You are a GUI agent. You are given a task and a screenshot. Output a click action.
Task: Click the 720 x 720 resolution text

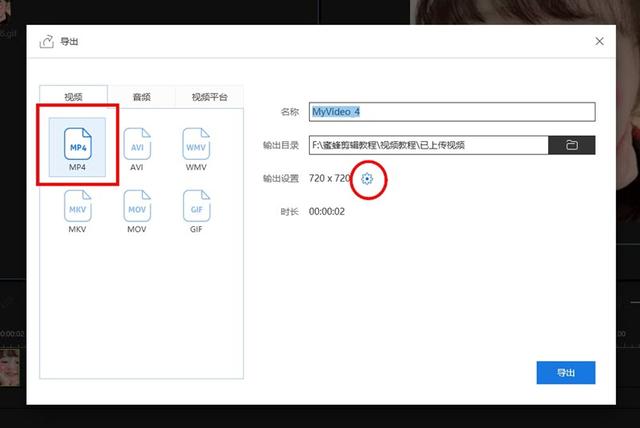pyautogui.click(x=329, y=178)
